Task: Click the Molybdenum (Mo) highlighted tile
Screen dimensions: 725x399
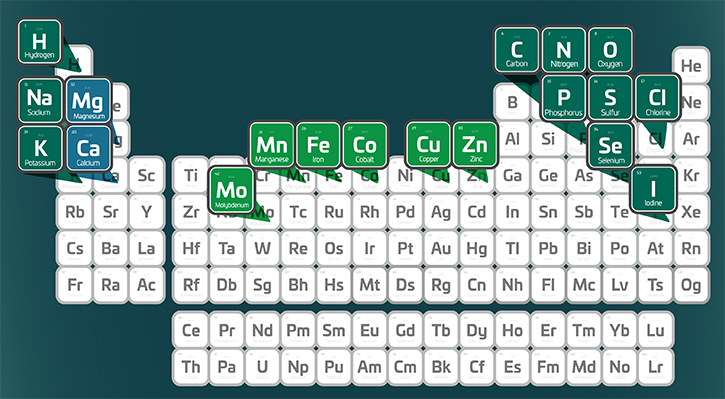Action: 232,190
